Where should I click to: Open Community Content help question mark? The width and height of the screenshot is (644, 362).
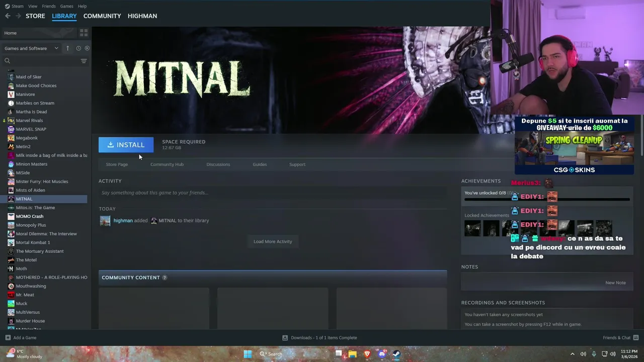pyautogui.click(x=165, y=278)
